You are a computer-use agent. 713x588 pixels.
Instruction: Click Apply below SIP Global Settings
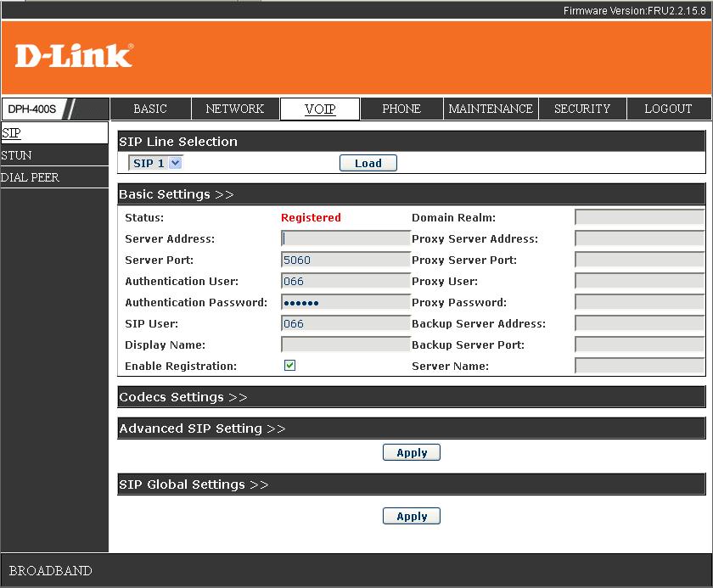412,516
